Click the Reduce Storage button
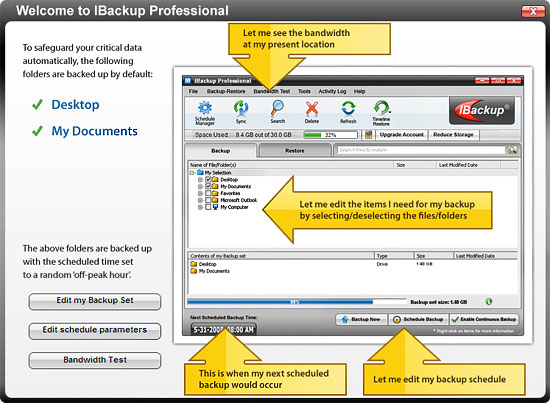The image size is (550, 403). click(x=453, y=135)
